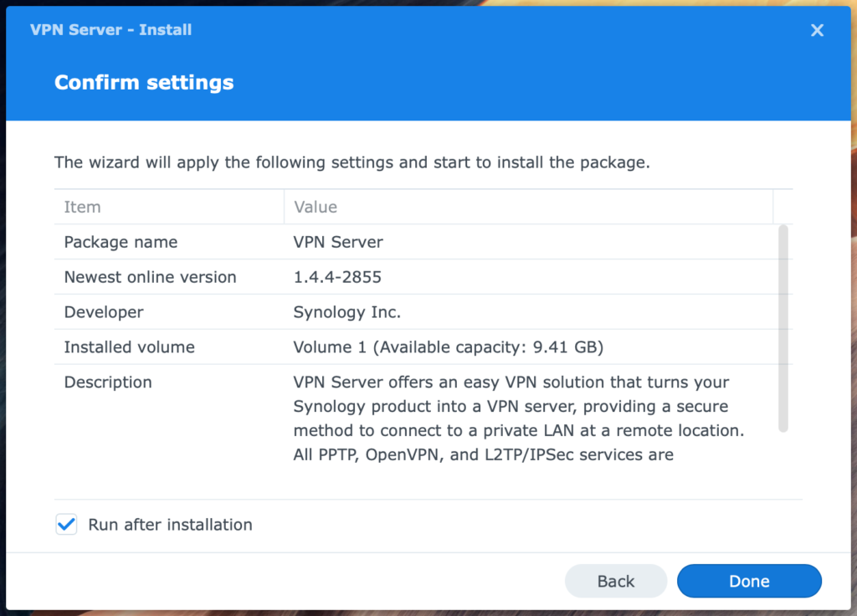Click the Done button
Viewport: 857px width, 616px height.
tap(749, 581)
